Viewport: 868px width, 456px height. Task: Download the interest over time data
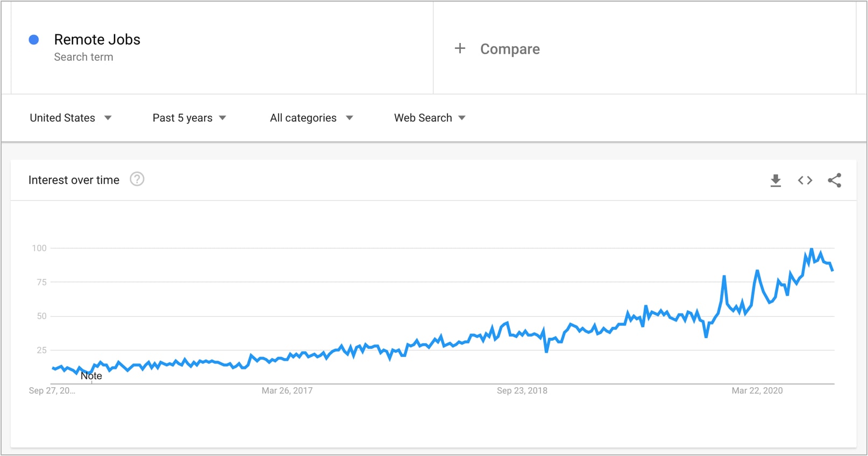point(775,181)
